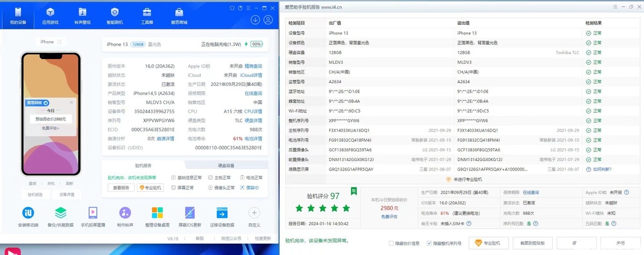This screenshot has height=255, width=644.
Task: Open 在线查询 warranty link in main window
Action: (x=254, y=93)
